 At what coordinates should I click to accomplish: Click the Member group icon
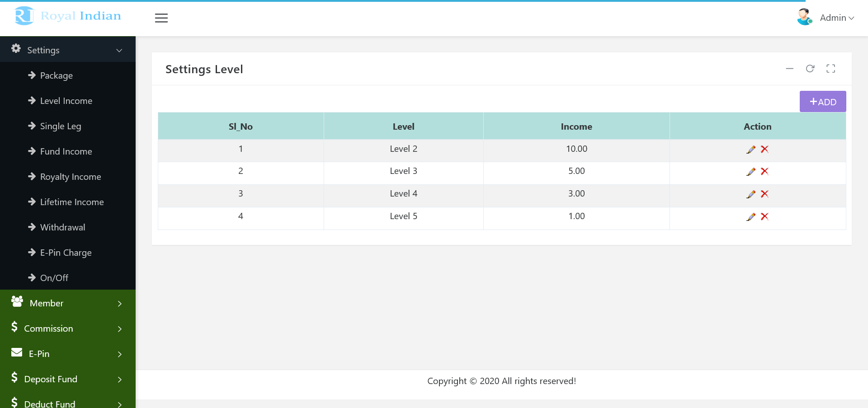[17, 301]
